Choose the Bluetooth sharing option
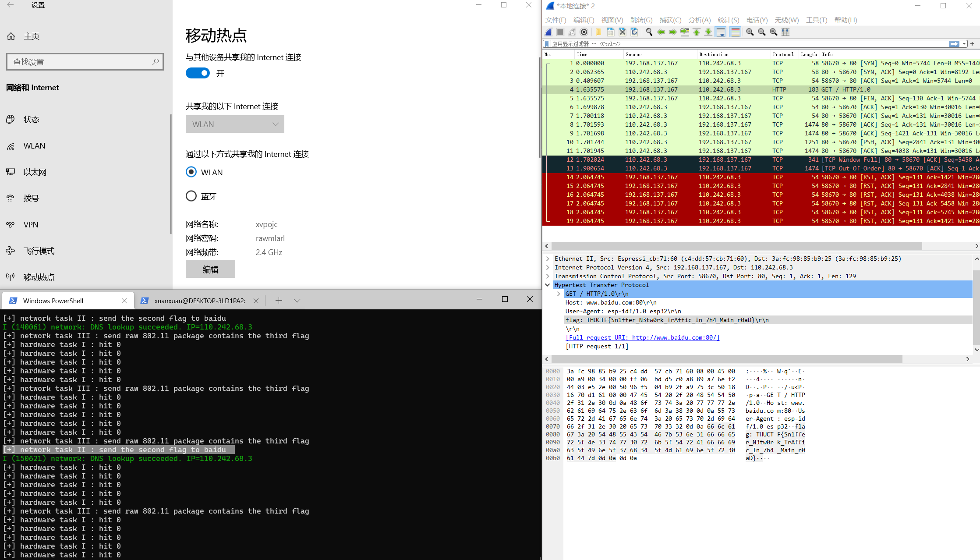 pyautogui.click(x=191, y=196)
